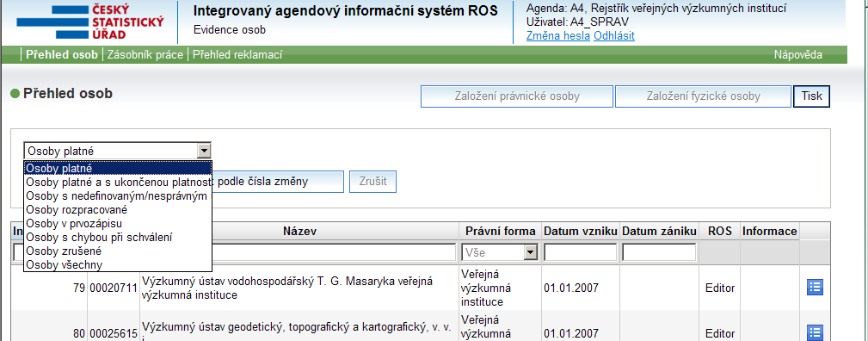Focus the Název filter input field
The height and width of the screenshot is (341, 868).
click(x=335, y=253)
